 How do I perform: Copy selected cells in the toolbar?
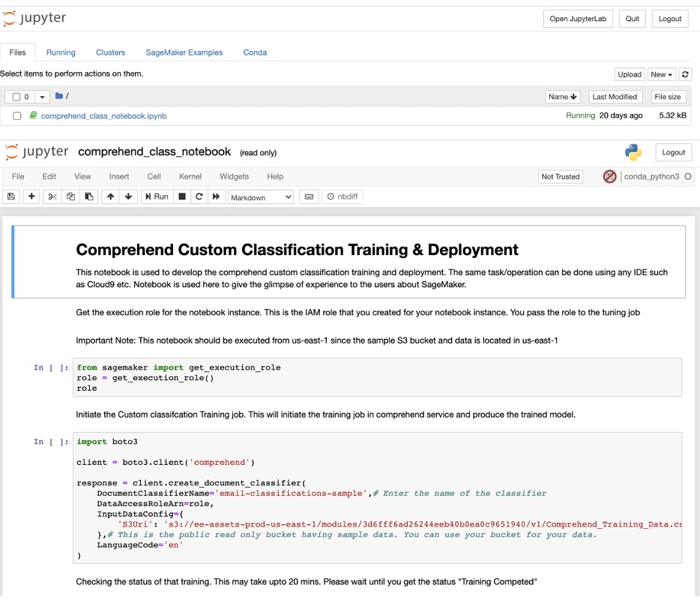point(70,196)
